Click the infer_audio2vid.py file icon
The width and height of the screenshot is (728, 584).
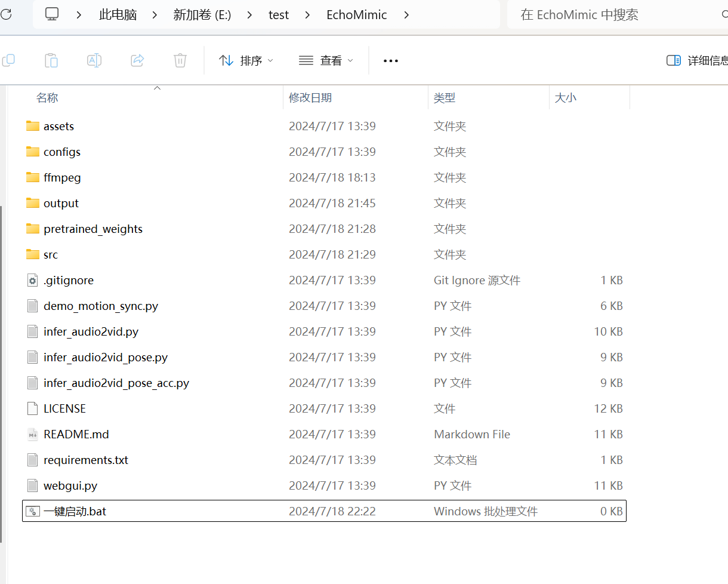[x=33, y=331]
